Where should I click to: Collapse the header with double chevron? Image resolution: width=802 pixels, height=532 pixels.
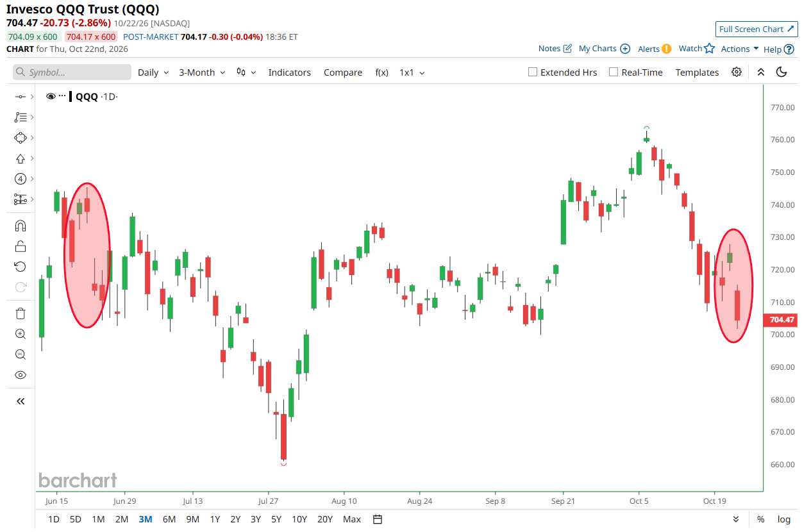[x=761, y=72]
